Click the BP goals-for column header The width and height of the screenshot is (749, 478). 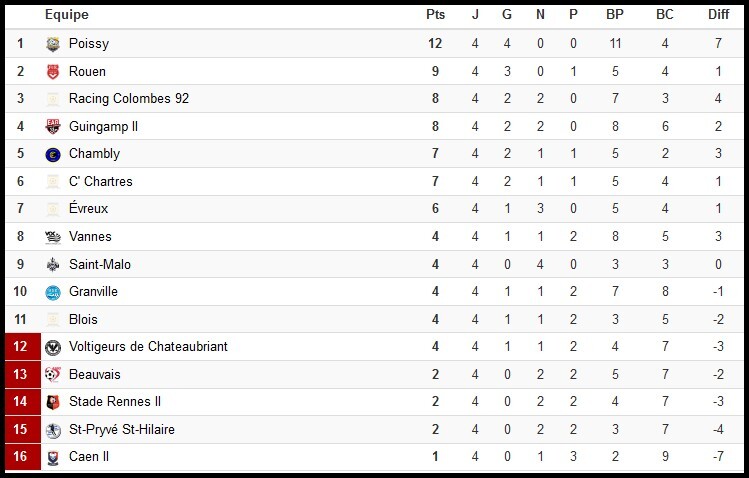tap(615, 15)
